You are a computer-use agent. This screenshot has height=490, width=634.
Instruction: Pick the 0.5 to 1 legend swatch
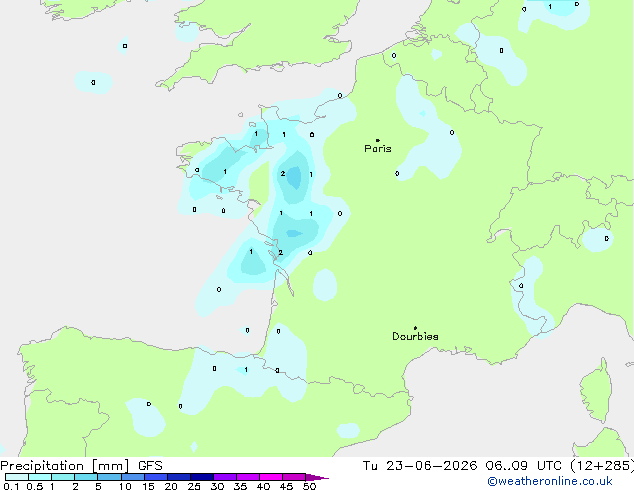[40, 477]
